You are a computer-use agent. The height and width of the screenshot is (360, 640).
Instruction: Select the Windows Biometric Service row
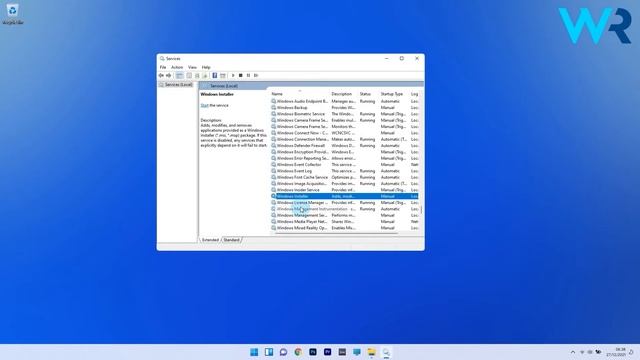pyautogui.click(x=344, y=114)
